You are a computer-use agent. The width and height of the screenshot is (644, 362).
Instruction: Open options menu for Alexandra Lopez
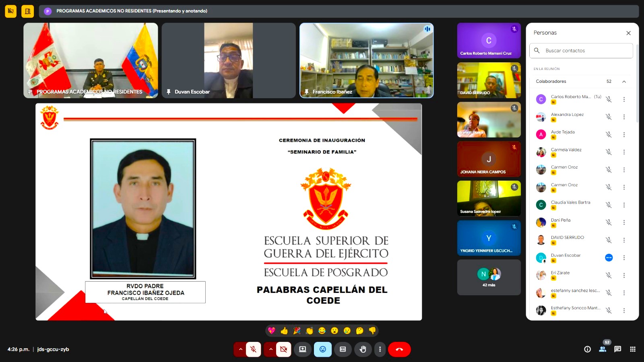(624, 117)
